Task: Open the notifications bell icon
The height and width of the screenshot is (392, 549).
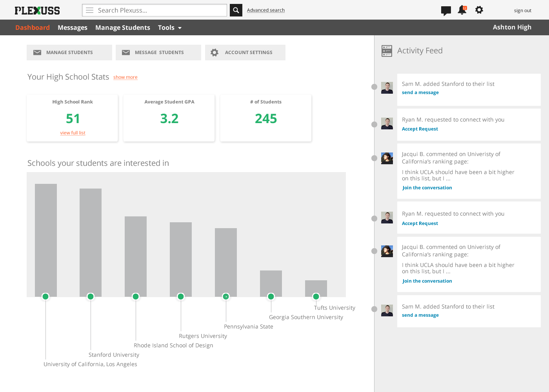Action: point(462,10)
